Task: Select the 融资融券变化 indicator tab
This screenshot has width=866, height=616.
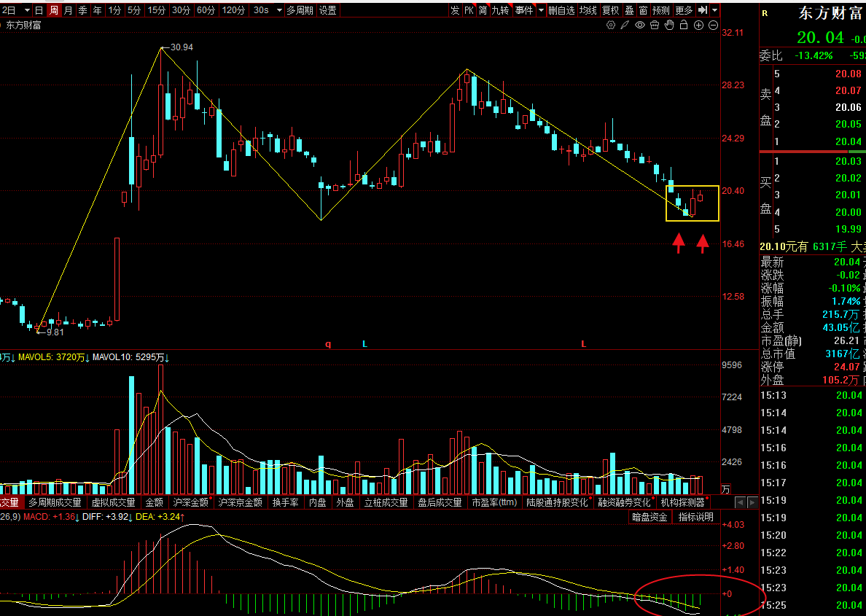Action: pos(625,502)
